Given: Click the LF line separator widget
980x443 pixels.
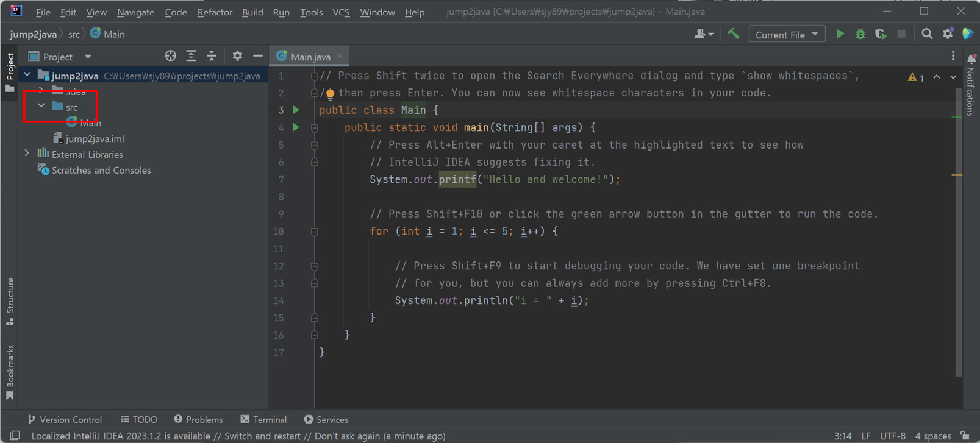Looking at the screenshot, I should 866,436.
